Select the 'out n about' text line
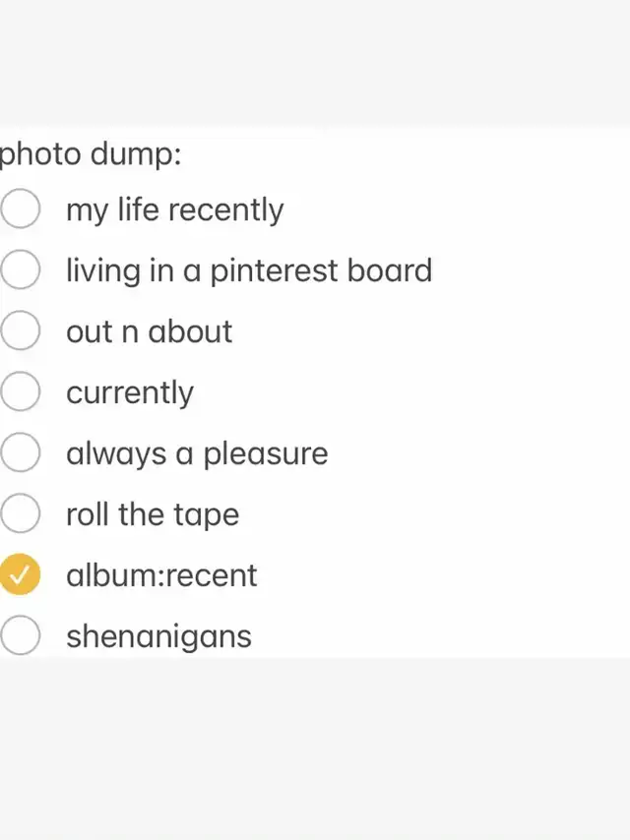 (149, 331)
